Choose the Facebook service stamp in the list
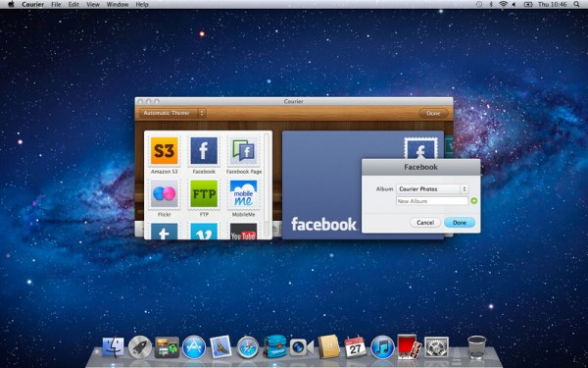 pos(204,151)
